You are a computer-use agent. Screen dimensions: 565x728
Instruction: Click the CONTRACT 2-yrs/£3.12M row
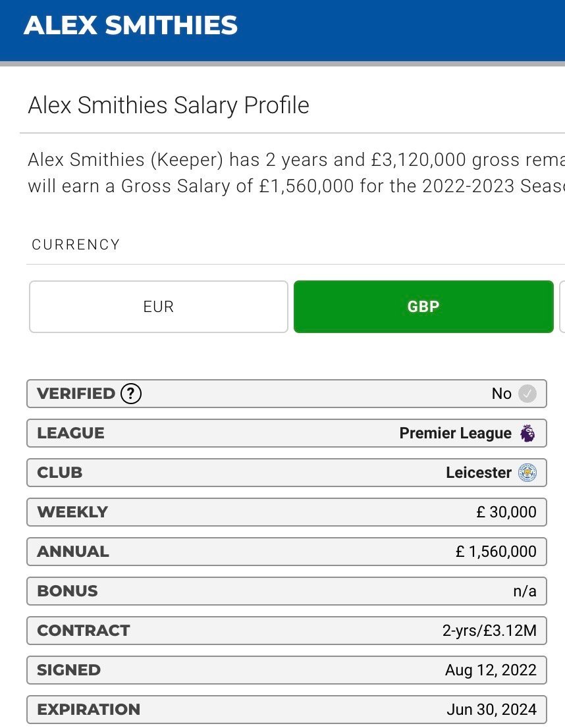tap(286, 631)
